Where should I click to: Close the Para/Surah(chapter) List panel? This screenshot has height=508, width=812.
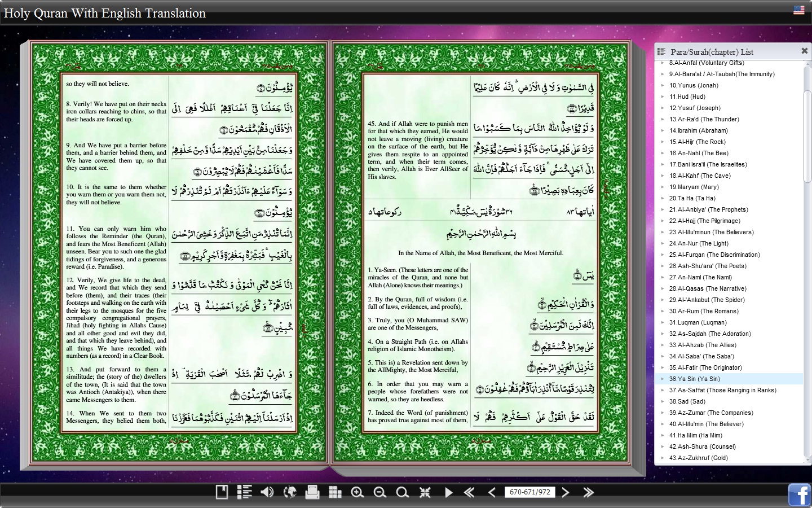(x=805, y=51)
